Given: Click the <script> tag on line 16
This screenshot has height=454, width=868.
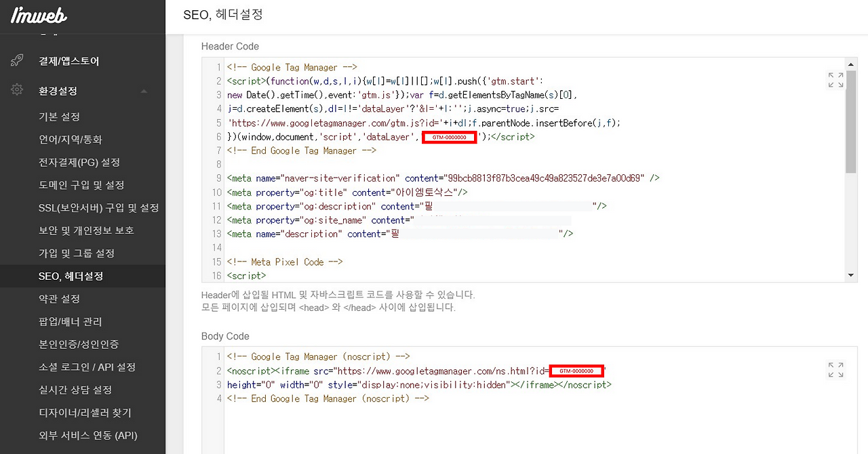Looking at the screenshot, I should click(x=247, y=275).
